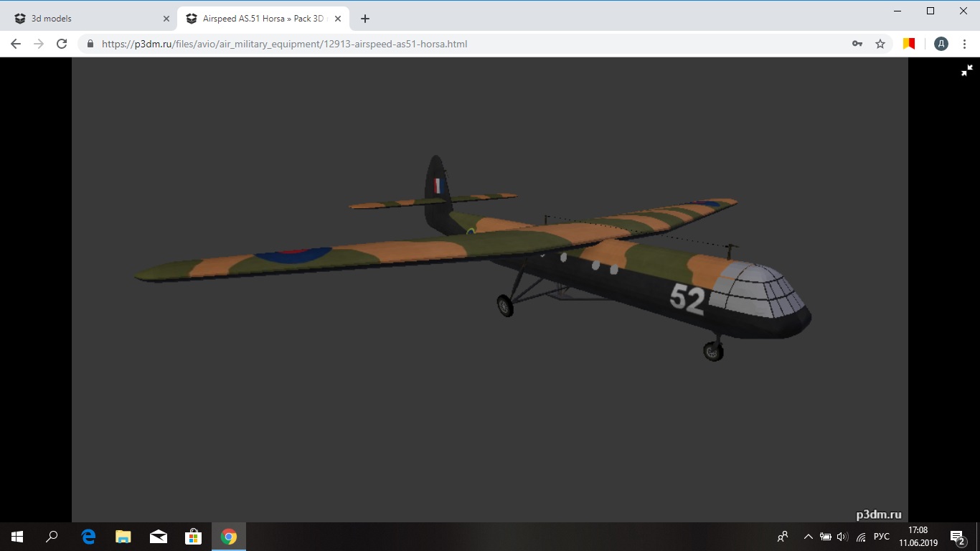Open the volume control in the tray
Screen dimensions: 980x551
842,537
